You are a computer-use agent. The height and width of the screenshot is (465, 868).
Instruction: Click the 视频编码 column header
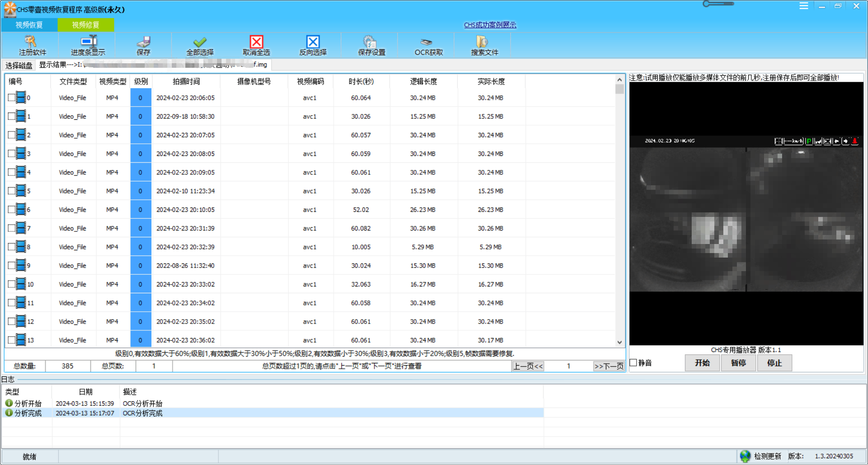pyautogui.click(x=310, y=81)
